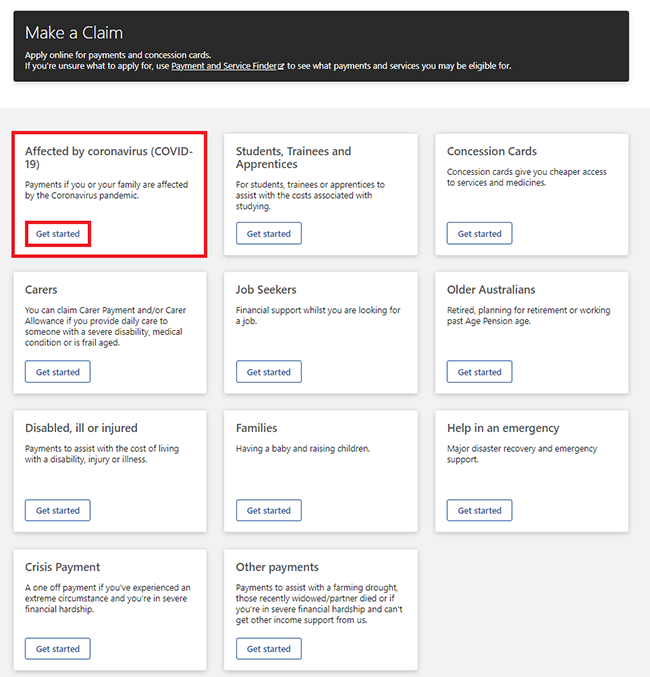The height and width of the screenshot is (677, 650).
Task: Get started under Help in an emergency
Action: (479, 510)
